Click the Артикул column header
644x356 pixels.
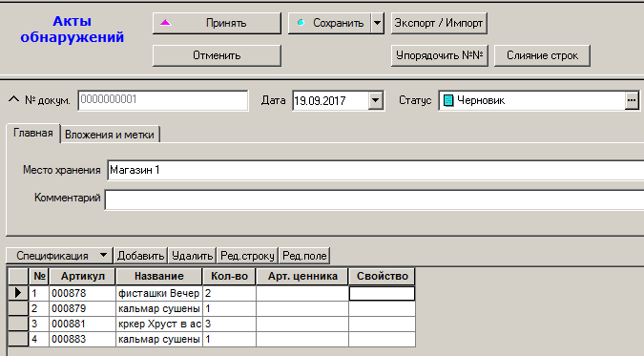tap(83, 276)
